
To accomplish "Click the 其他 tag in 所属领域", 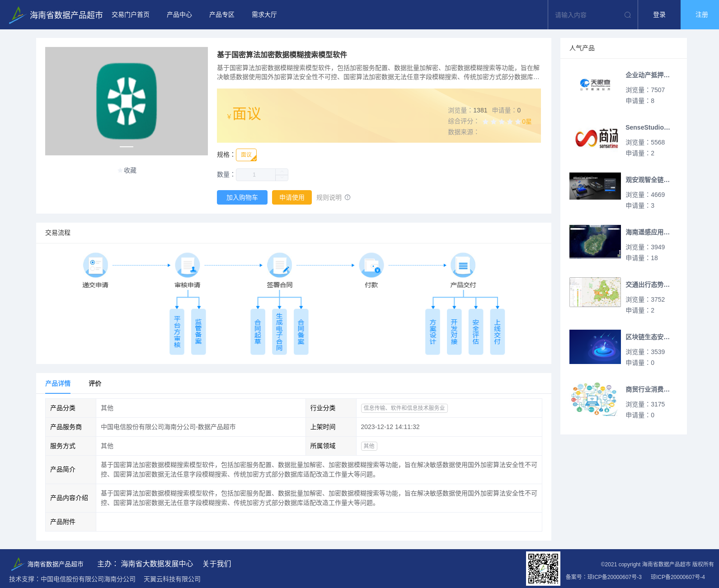I will (369, 446).
